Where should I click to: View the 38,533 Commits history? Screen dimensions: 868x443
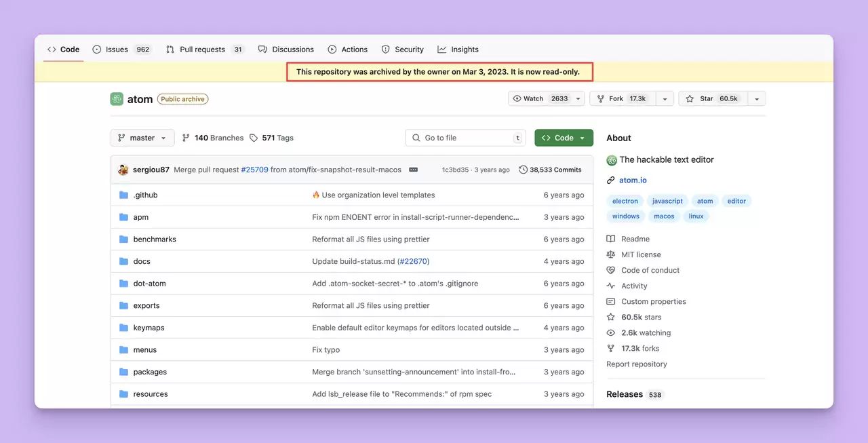tap(550, 170)
